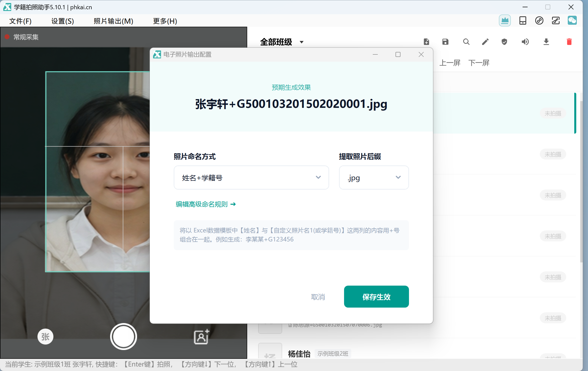Click the status bar 当前学生 text
The width and height of the screenshot is (588, 371).
point(151,364)
